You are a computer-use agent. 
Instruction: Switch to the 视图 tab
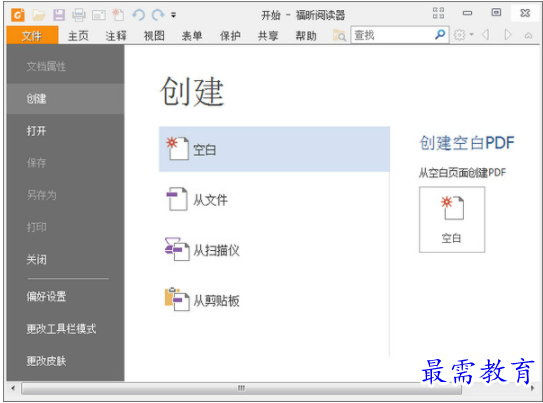154,35
